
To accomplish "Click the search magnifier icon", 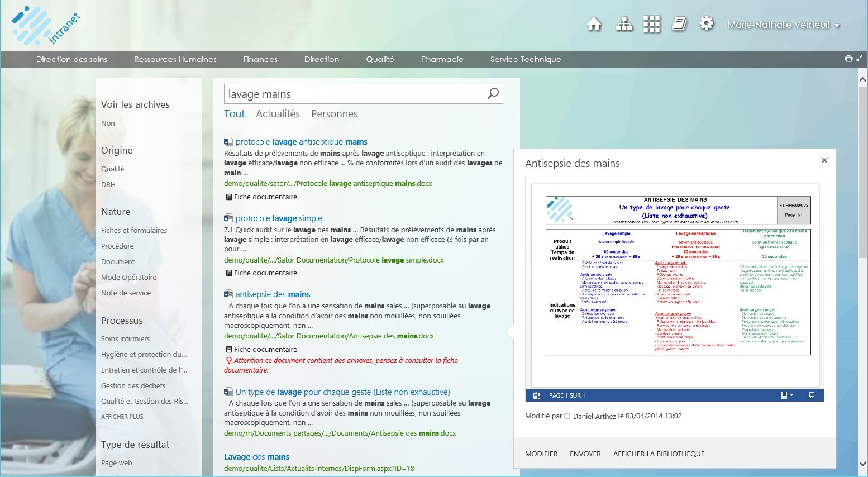I will point(493,94).
